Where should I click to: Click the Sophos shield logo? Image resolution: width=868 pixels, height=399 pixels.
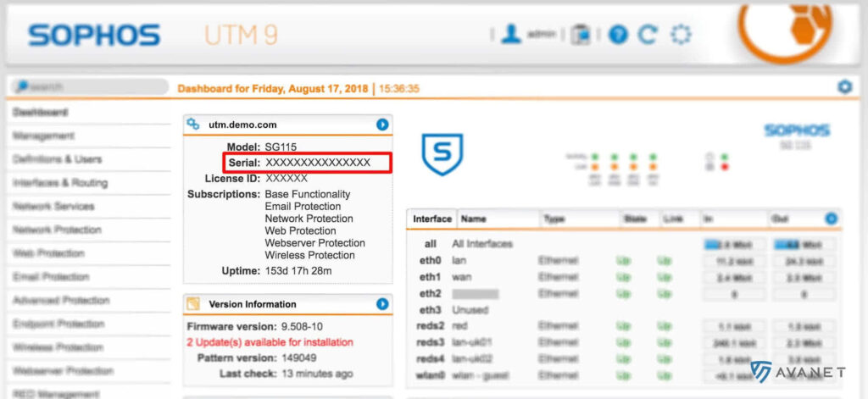pyautogui.click(x=442, y=154)
